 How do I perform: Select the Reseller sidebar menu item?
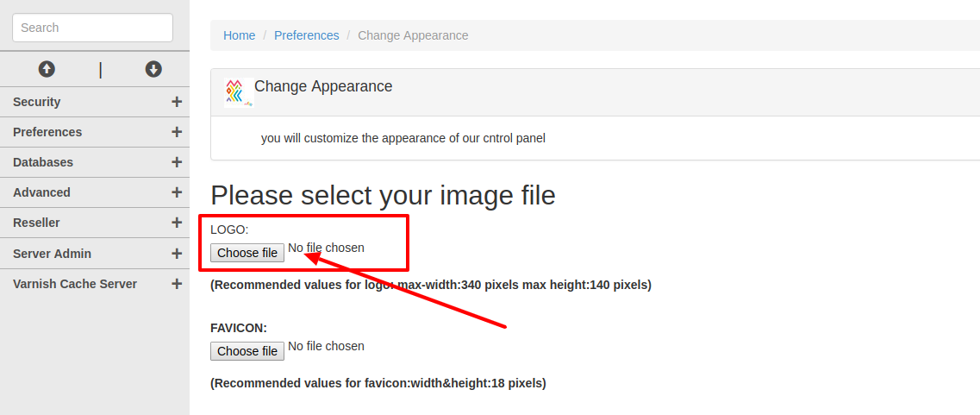[x=36, y=223]
